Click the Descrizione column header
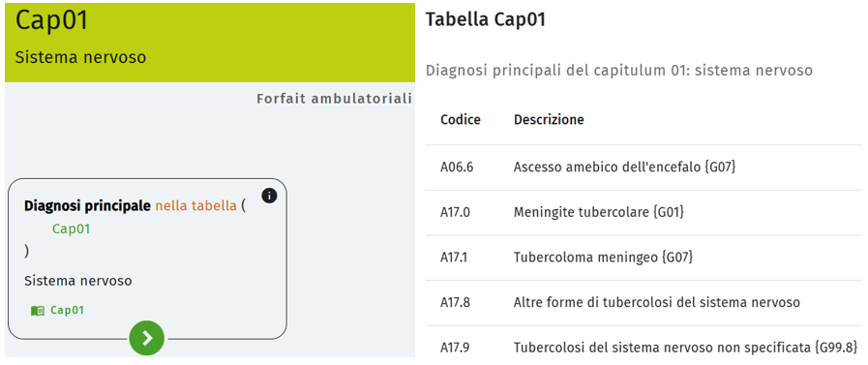The width and height of the screenshot is (868, 365). click(549, 120)
